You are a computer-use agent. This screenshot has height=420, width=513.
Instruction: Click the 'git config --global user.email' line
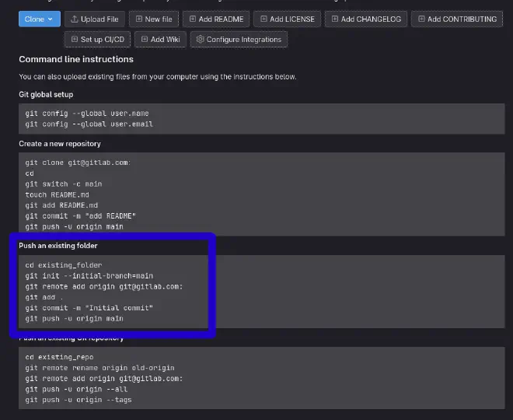point(89,124)
